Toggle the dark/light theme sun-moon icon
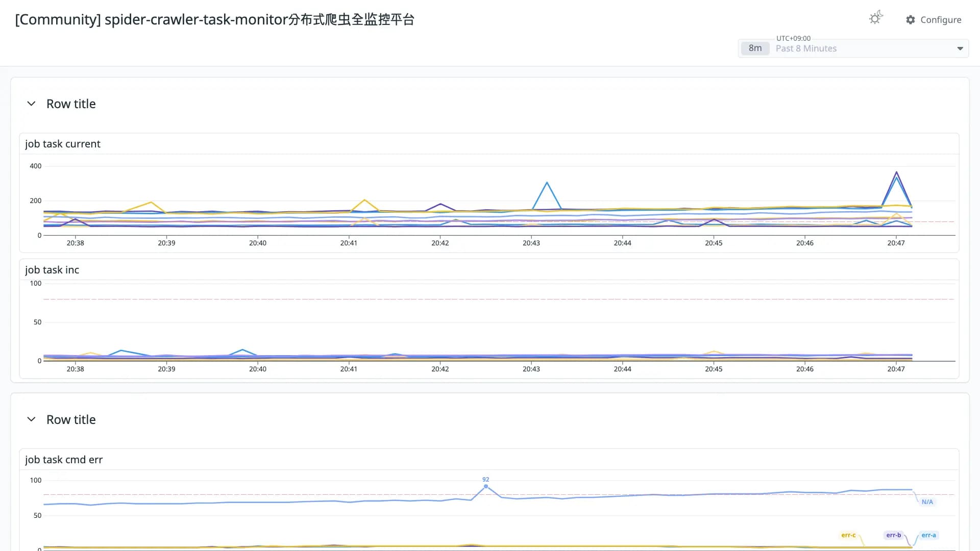Screen dimensions: 980x551 tap(876, 18)
